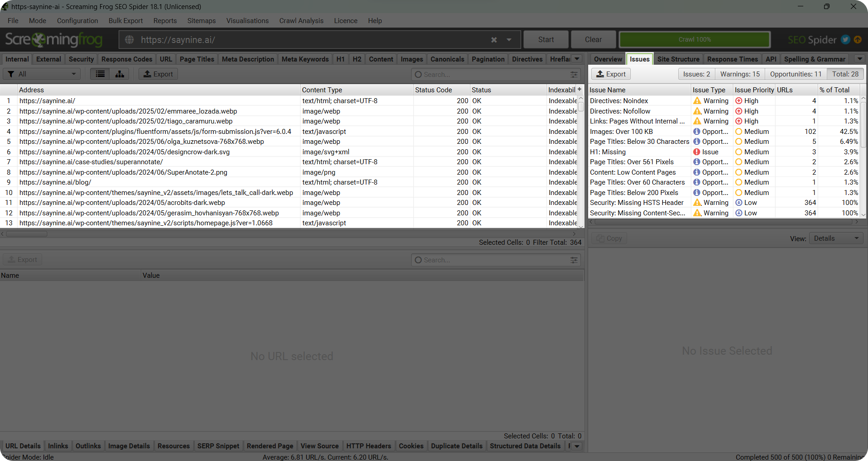This screenshot has height=461, width=868.
Task: Select the Images: Over 100 KB issue
Action: point(724,132)
